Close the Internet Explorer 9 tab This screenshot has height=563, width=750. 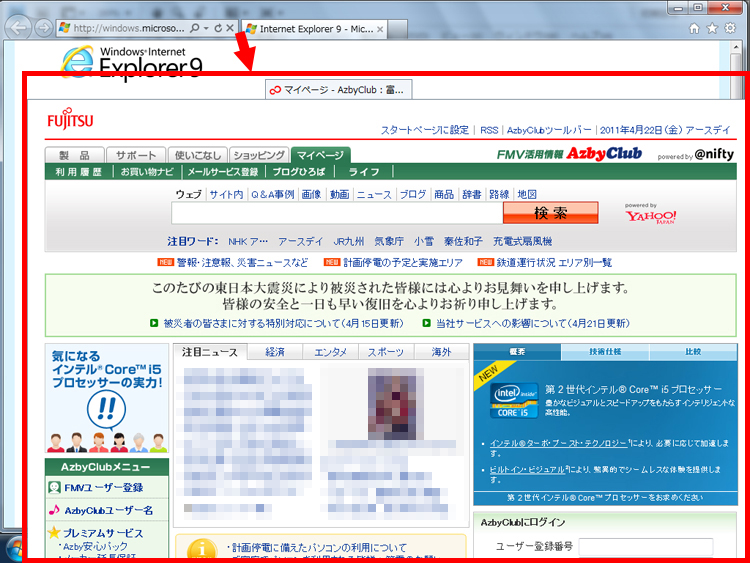pyautogui.click(x=380, y=29)
